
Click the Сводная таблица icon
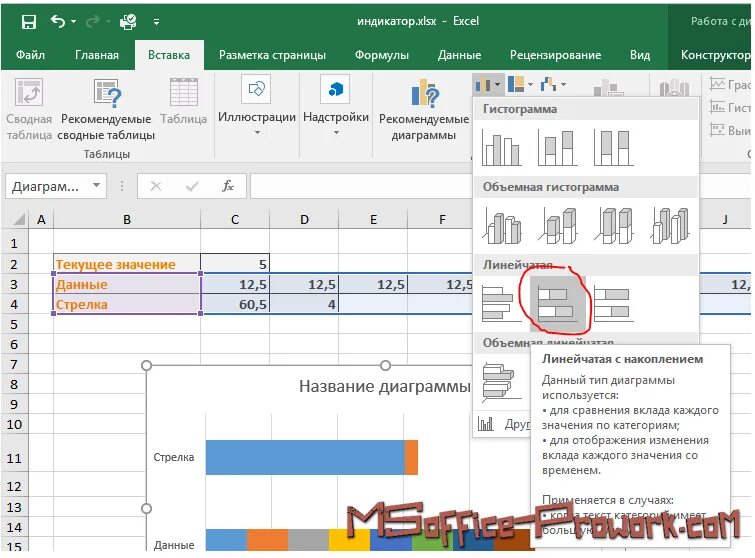[x=29, y=91]
